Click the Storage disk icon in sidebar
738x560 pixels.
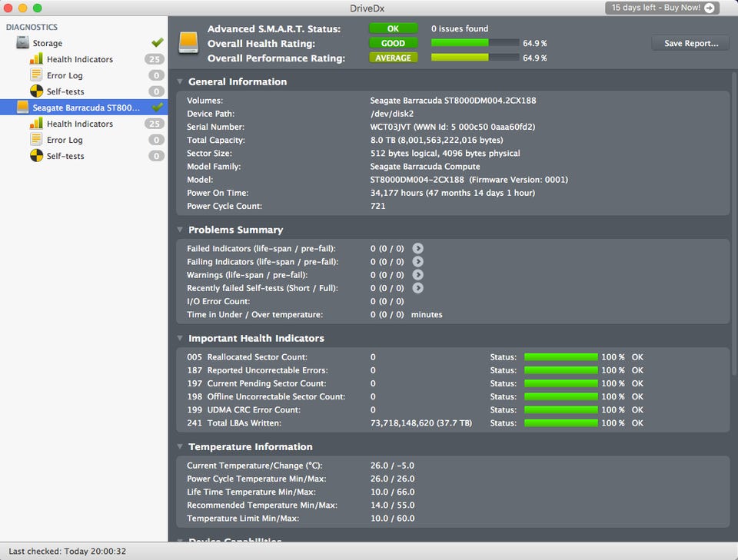click(22, 43)
